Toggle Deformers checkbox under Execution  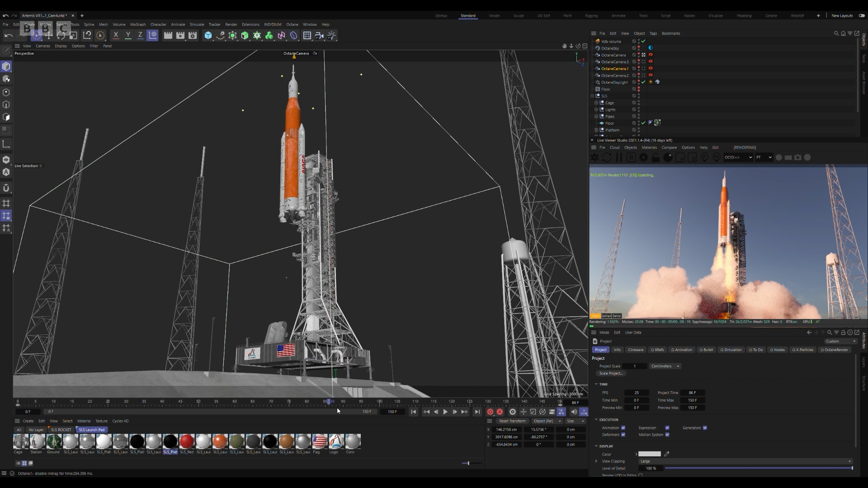623,435
